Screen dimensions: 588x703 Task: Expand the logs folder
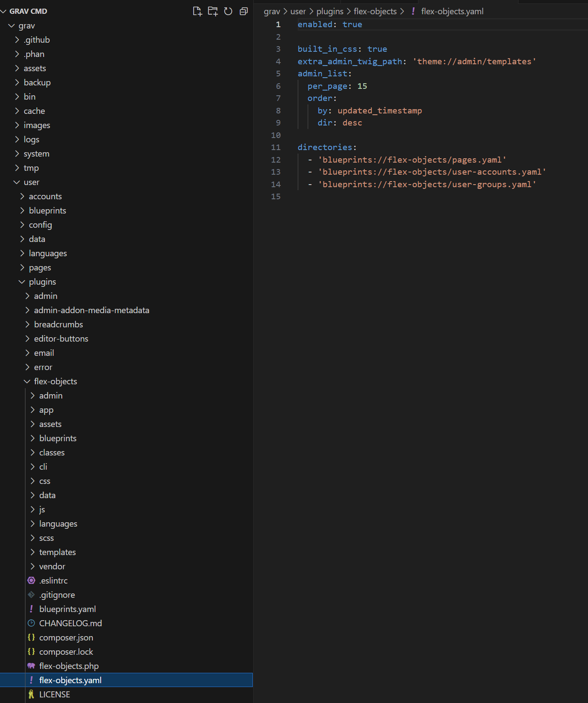17,139
